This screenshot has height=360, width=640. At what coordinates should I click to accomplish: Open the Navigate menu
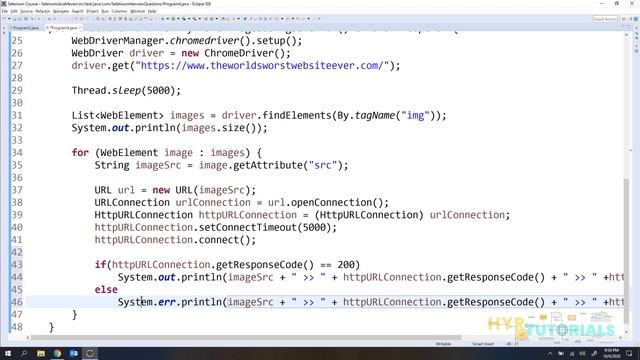tap(61, 11)
